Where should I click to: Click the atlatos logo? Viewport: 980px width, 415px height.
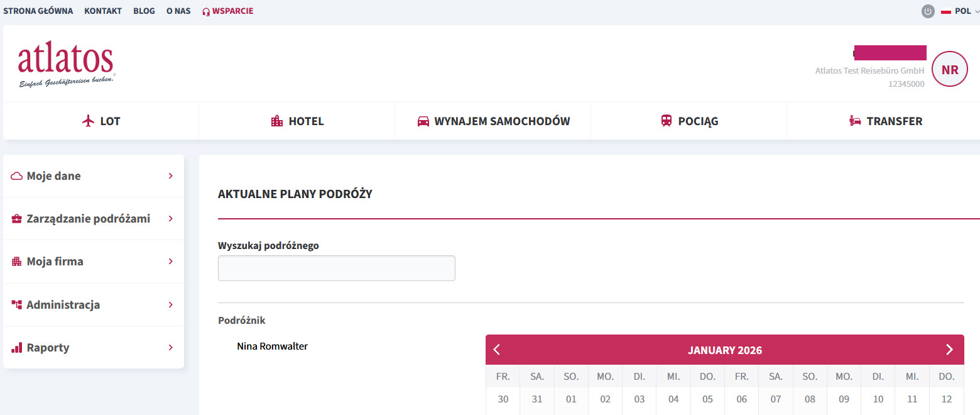click(x=67, y=66)
